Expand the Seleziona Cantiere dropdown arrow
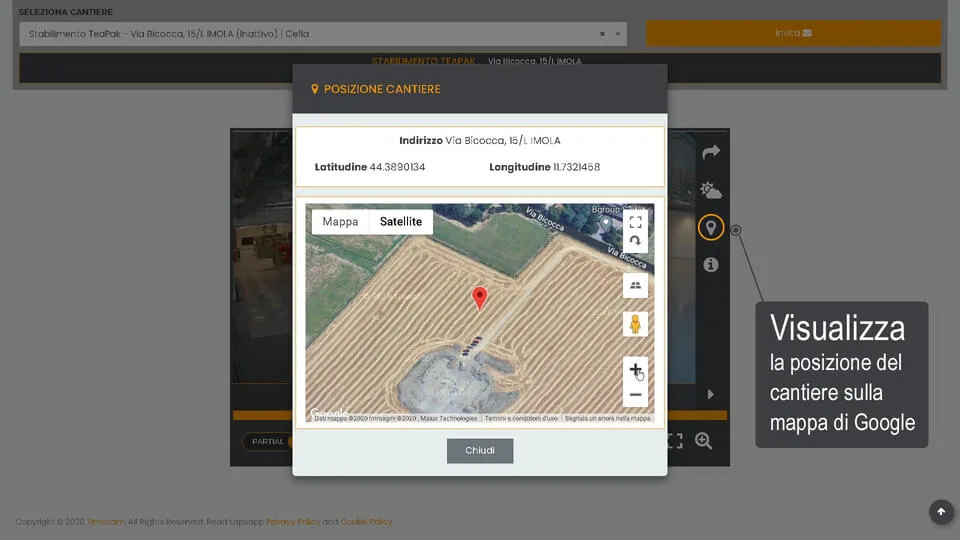Image resolution: width=960 pixels, height=540 pixels. pyautogui.click(x=618, y=34)
